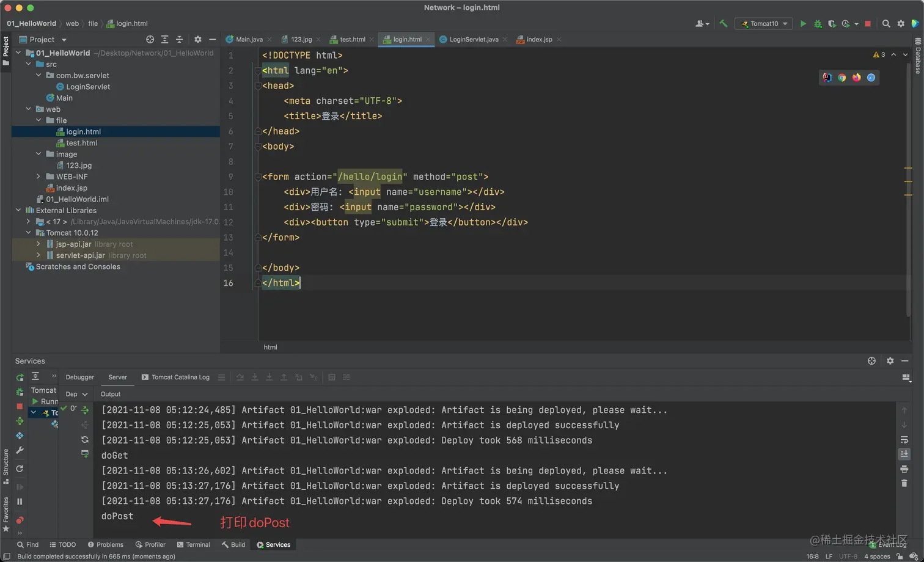Image resolution: width=924 pixels, height=562 pixels.
Task: Click the Services panel crosshair icon
Action: pos(871,361)
